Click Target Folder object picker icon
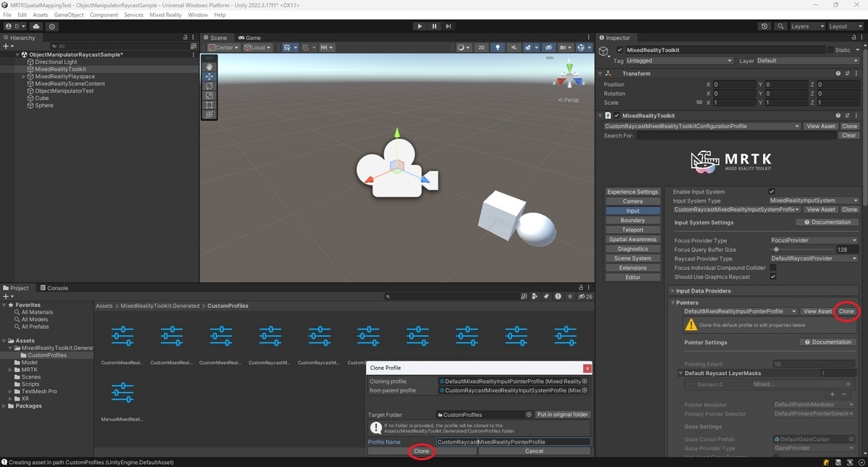868x467 pixels. (529, 415)
